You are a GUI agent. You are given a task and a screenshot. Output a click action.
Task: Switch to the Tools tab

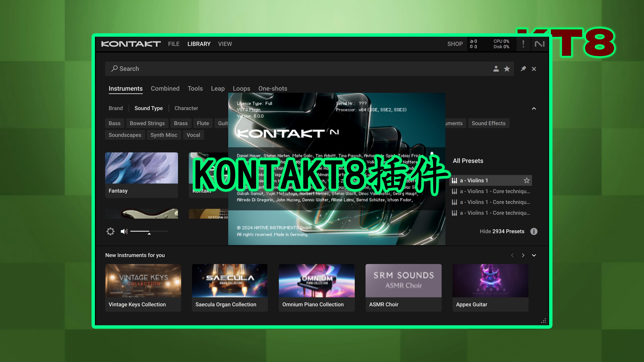click(195, 88)
